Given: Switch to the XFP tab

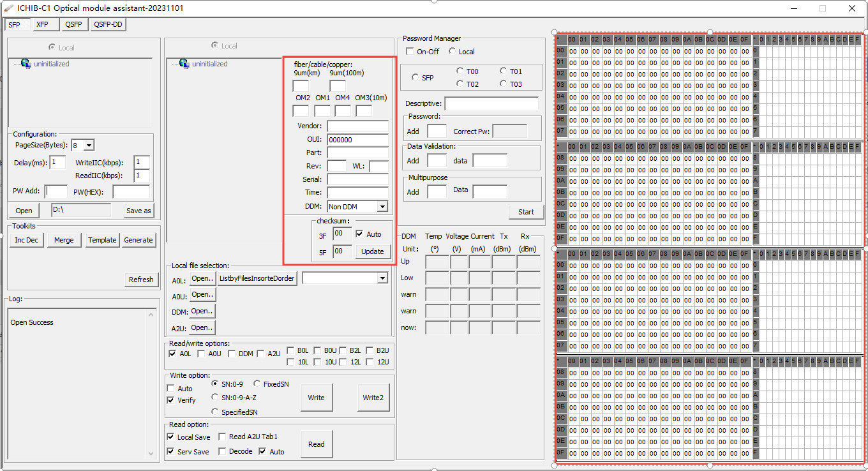Looking at the screenshot, I should tap(45, 24).
